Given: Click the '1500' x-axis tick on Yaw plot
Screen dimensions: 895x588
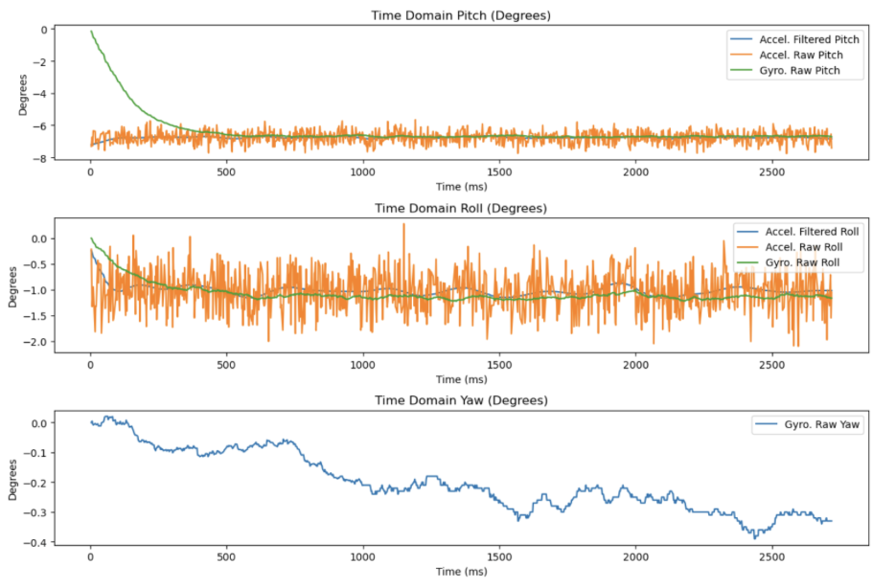Looking at the screenshot, I should click(x=499, y=557).
